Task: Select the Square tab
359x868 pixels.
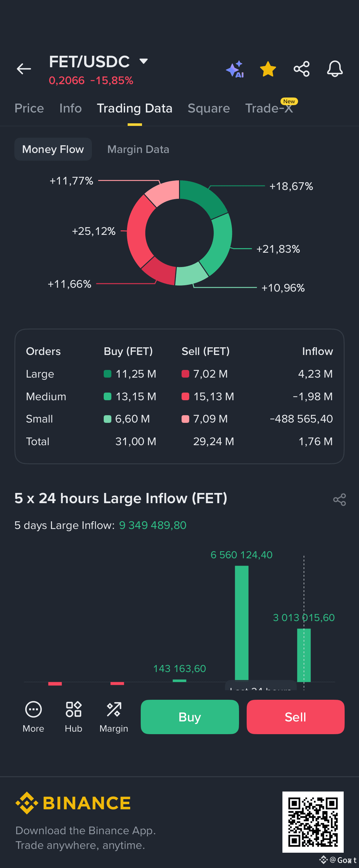Action: (208, 108)
